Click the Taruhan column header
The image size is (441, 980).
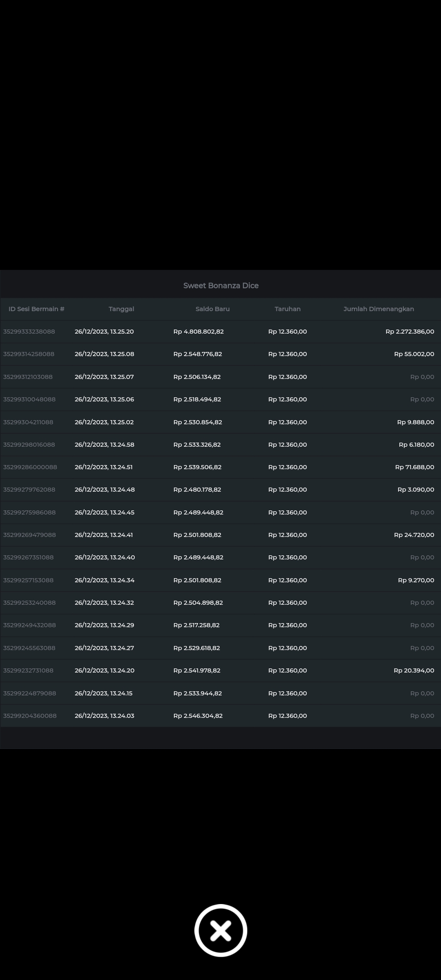(x=287, y=309)
